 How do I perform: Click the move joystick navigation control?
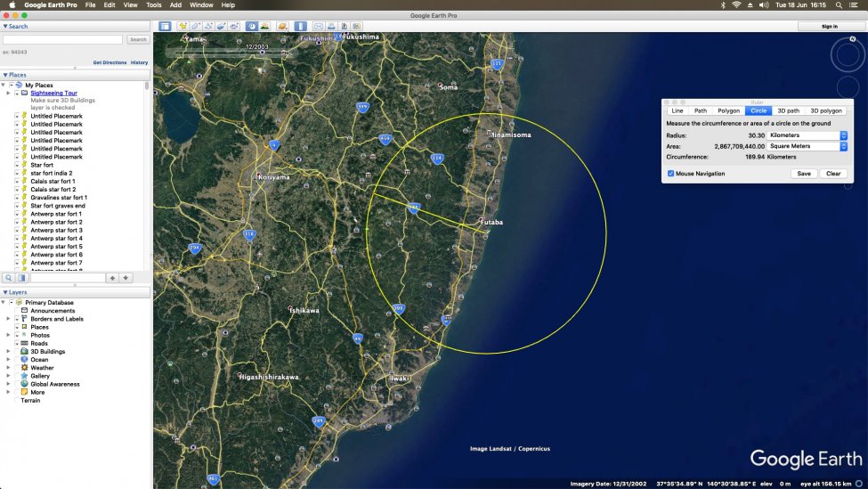847,87
